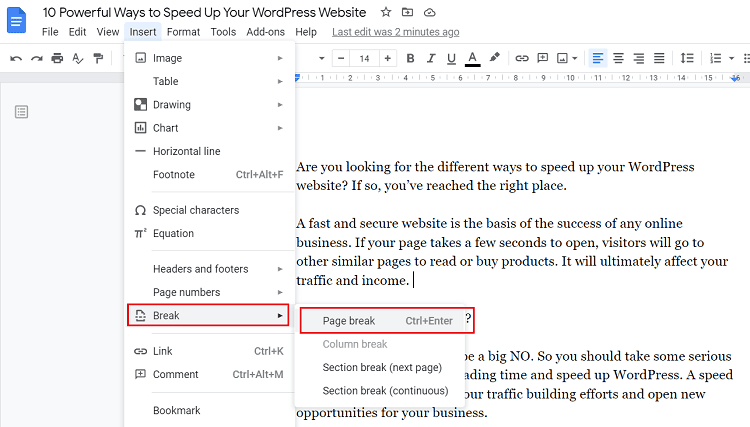The width and height of the screenshot is (750, 427).
Task: Select Section break (continuous)
Action: click(381, 391)
